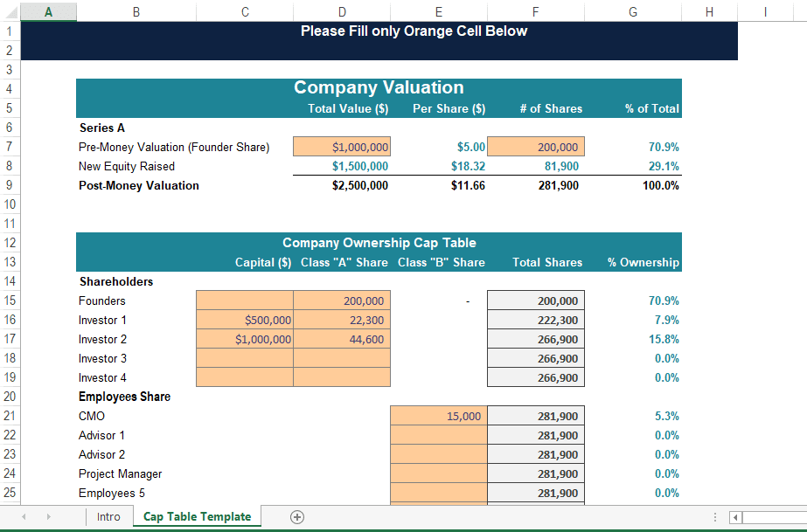Click the orange Pre-Money Valuation $1,000,000 cell
Image resolution: width=807 pixels, height=532 pixels.
(x=341, y=146)
